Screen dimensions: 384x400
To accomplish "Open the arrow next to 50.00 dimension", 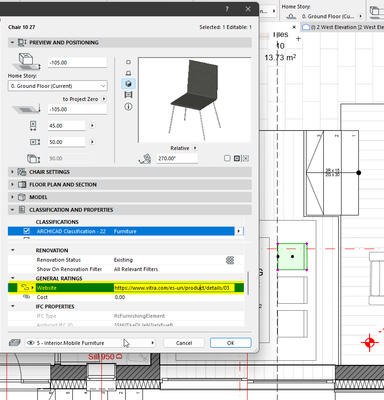I will (x=92, y=142).
